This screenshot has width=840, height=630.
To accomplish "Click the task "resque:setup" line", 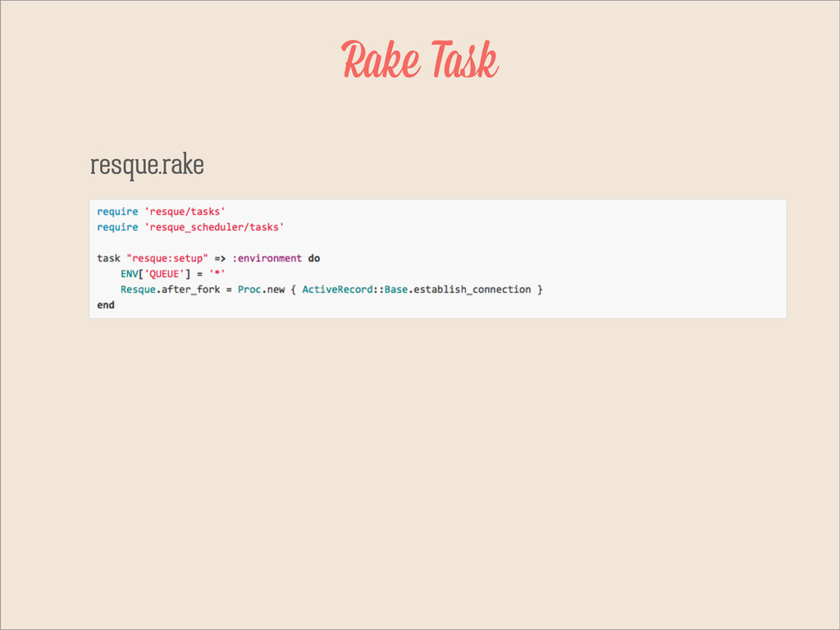I will point(208,258).
